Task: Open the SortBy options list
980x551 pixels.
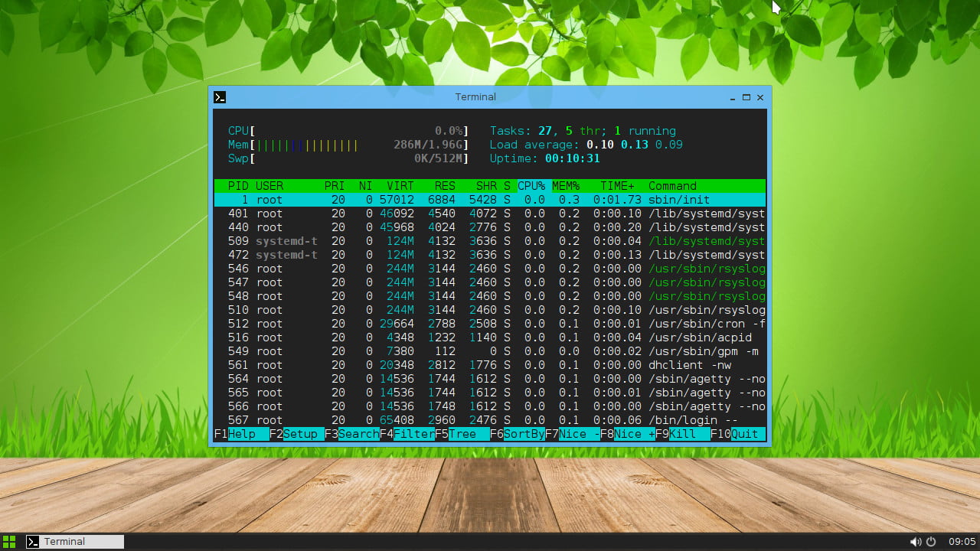Action: pyautogui.click(x=524, y=434)
